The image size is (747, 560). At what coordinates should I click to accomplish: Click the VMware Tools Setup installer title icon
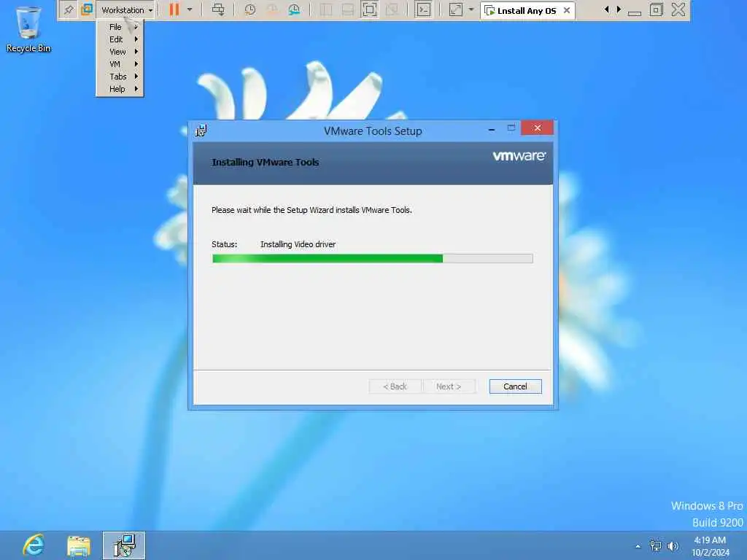point(201,131)
